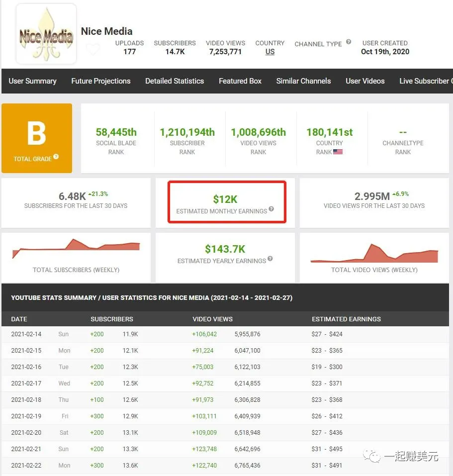This screenshot has width=453, height=476.
Task: Open the Channel Type help icon
Action: coord(349,42)
